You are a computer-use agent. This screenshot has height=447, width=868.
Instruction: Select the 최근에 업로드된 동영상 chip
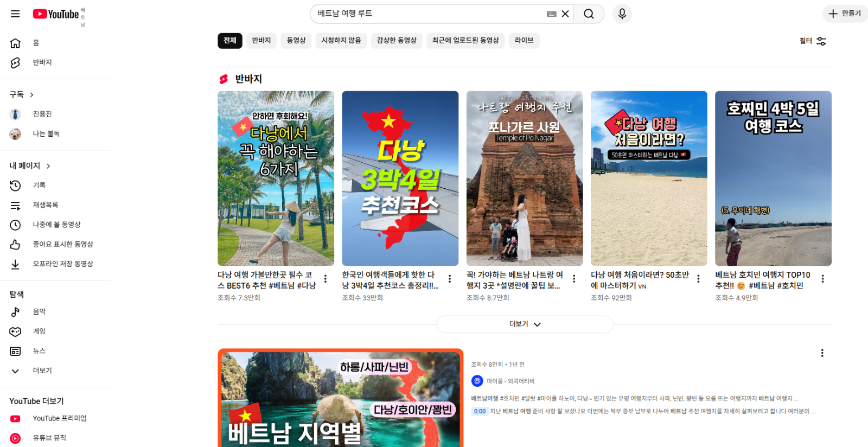(x=465, y=41)
